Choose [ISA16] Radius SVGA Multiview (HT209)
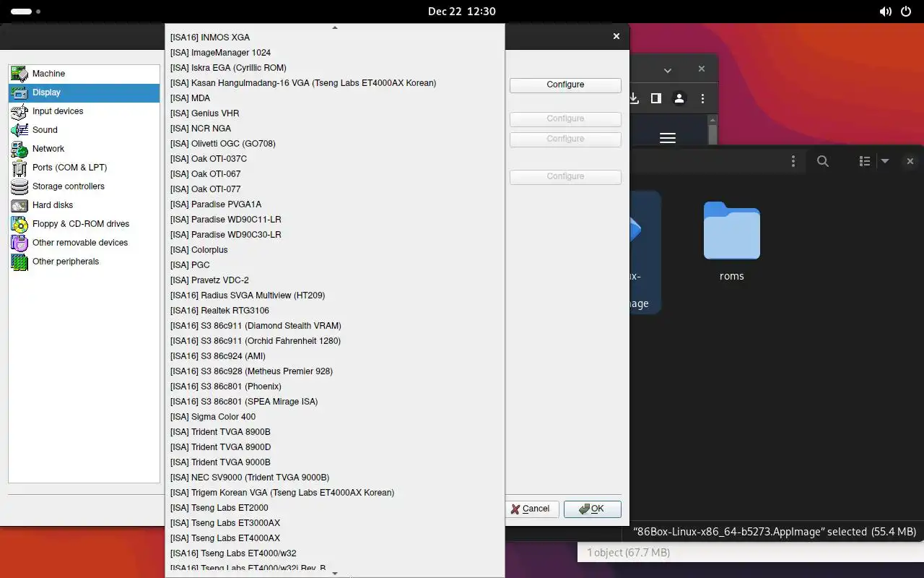The image size is (924, 578). click(x=334, y=296)
